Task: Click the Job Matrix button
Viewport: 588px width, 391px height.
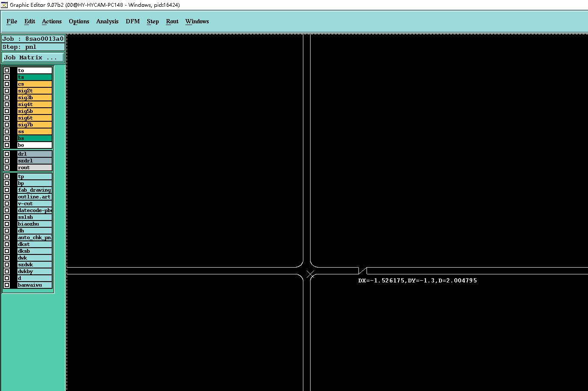Action: pos(34,57)
